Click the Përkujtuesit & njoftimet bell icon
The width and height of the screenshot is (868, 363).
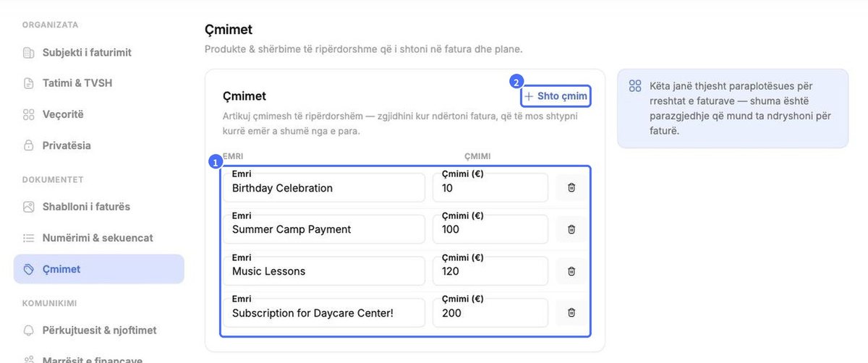point(29,330)
